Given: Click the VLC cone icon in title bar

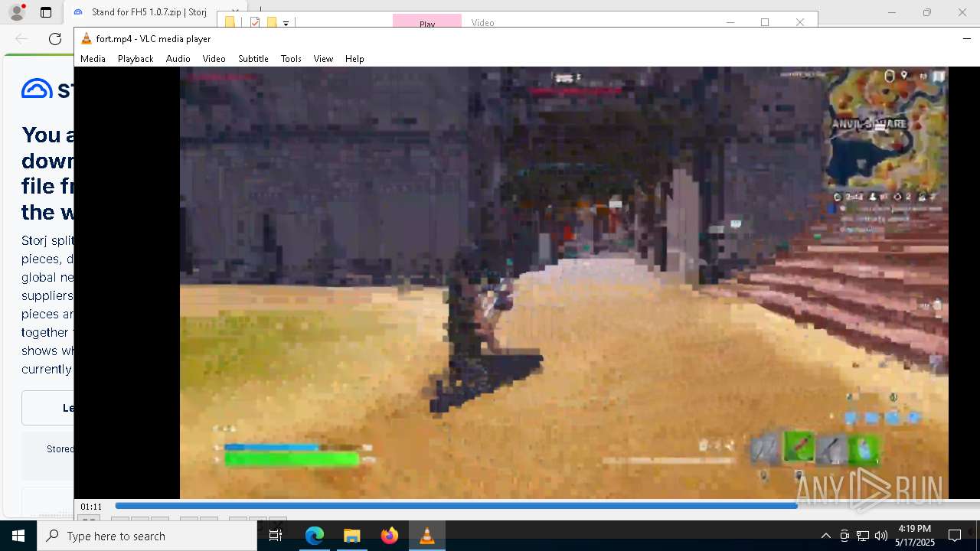Looking at the screenshot, I should 87,39.
